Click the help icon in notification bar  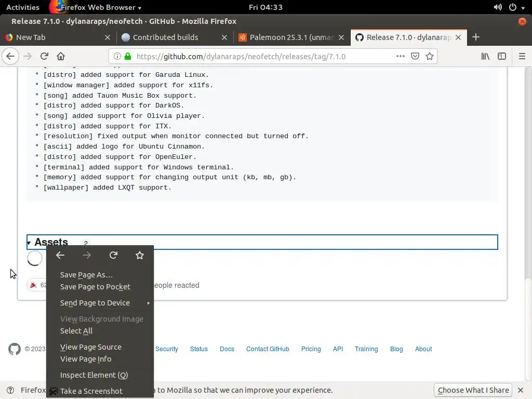tap(10, 390)
